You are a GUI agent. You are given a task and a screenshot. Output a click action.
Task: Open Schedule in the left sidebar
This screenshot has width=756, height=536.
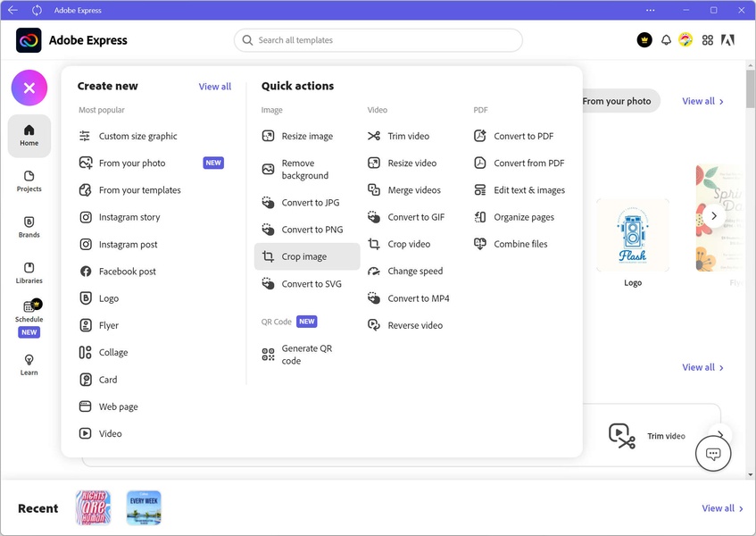tap(29, 311)
